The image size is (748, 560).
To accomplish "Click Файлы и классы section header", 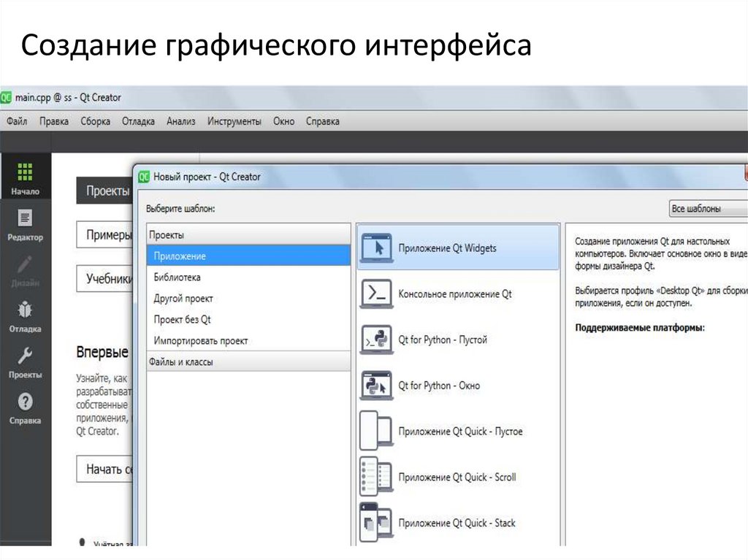I will pyautogui.click(x=248, y=361).
